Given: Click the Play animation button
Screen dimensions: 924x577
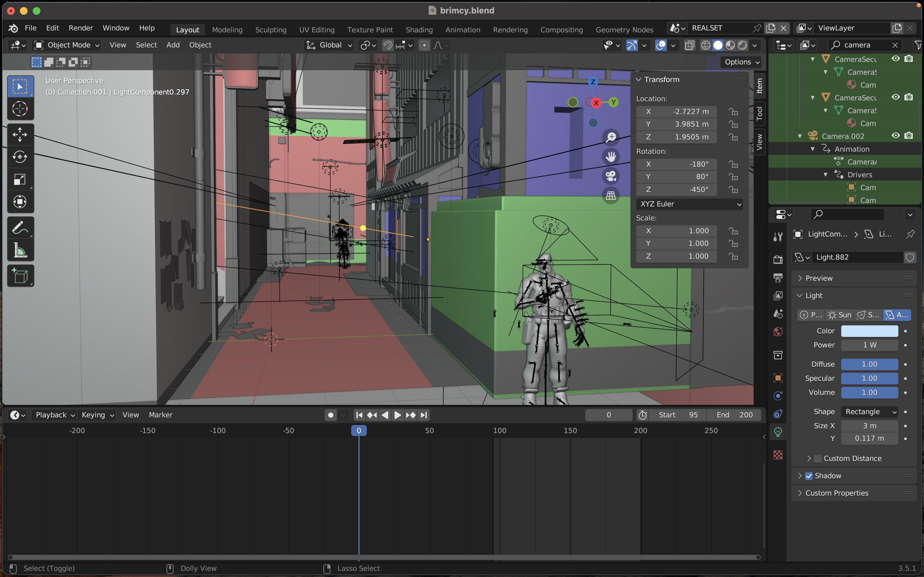Looking at the screenshot, I should click(x=397, y=415).
